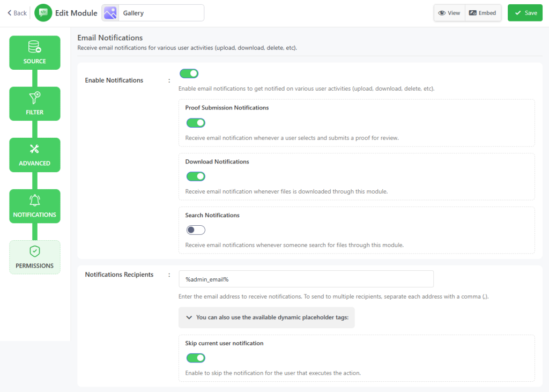
Task: Click the Notifications Recipients email field
Action: [306, 279]
